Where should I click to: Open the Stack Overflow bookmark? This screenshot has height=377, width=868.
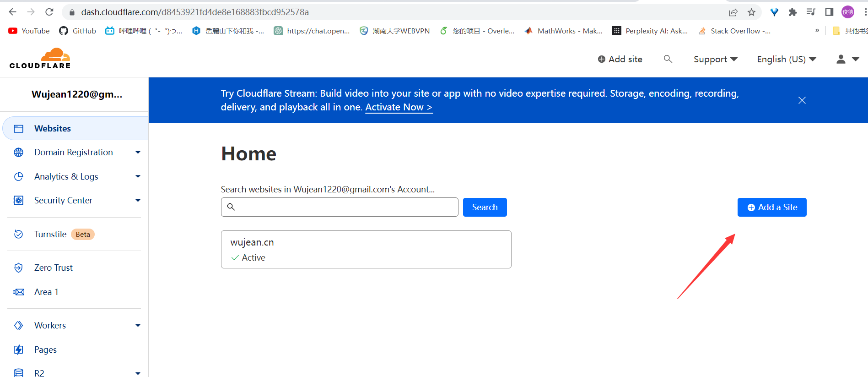pos(734,31)
